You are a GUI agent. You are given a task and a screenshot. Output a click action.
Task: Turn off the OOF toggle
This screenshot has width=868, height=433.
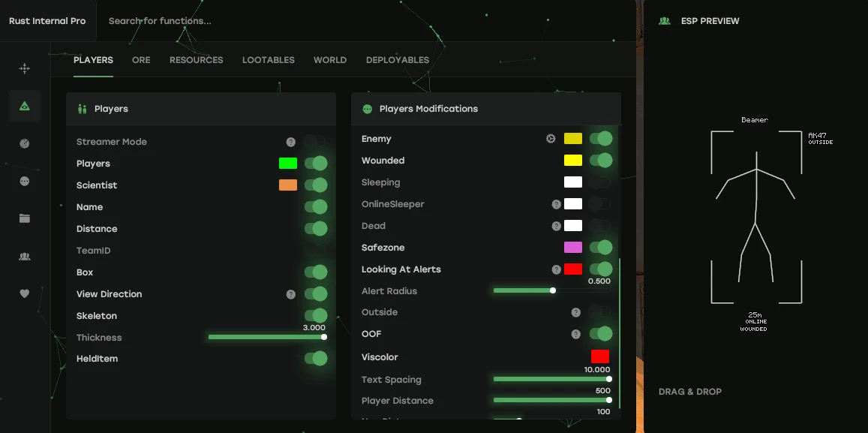coord(601,334)
